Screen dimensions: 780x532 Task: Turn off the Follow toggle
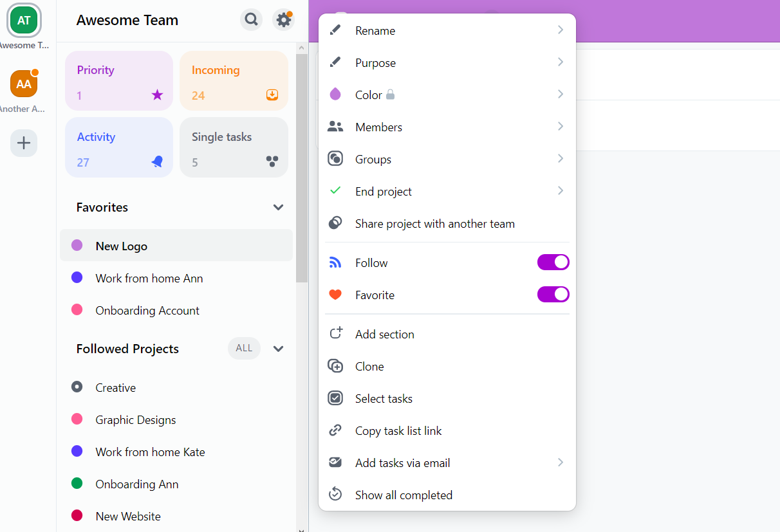coord(553,262)
